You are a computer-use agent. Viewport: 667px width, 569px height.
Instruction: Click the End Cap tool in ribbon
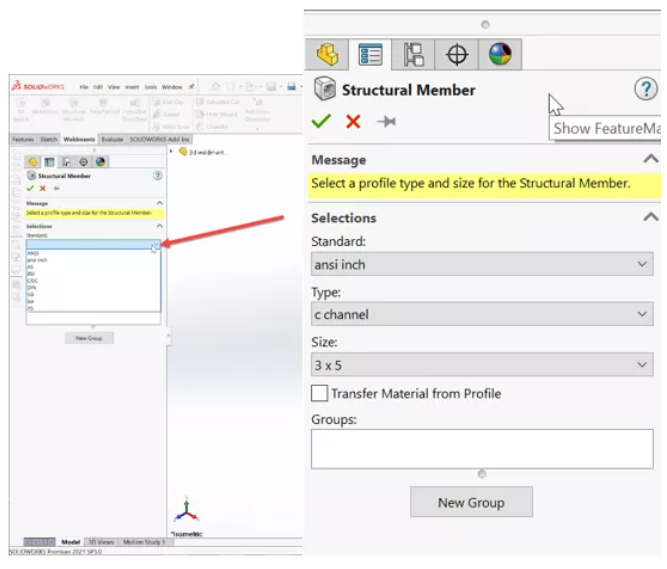[x=168, y=102]
